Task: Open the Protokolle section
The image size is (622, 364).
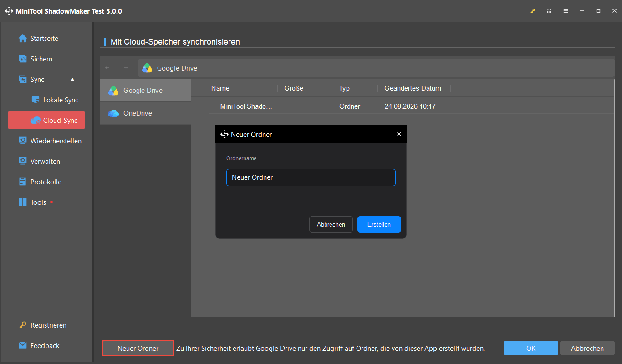Action: [46, 182]
